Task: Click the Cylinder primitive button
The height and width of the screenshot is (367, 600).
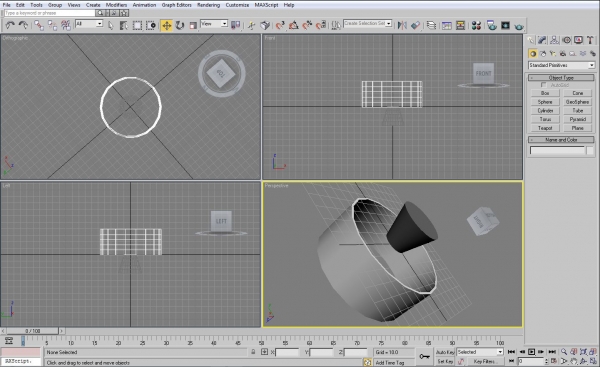Action: [545, 111]
